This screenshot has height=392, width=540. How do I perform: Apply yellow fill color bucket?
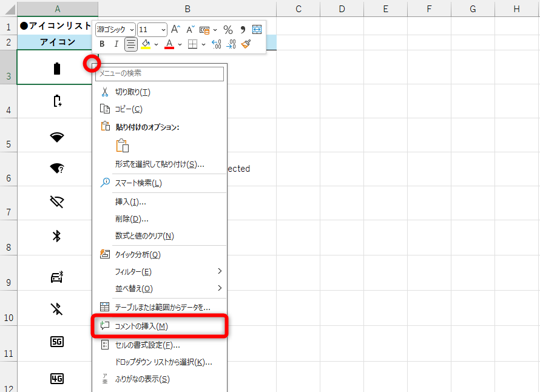click(146, 44)
